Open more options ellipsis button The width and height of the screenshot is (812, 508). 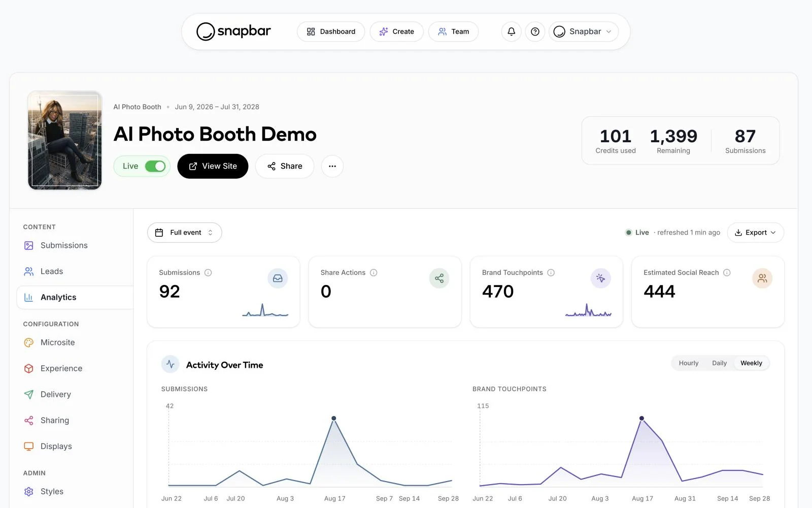click(x=332, y=166)
